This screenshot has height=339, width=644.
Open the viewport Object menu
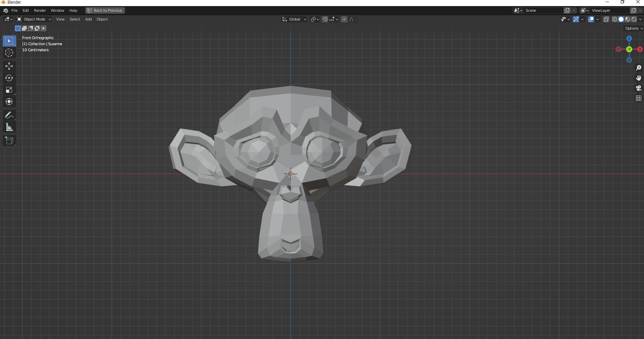[x=102, y=19]
